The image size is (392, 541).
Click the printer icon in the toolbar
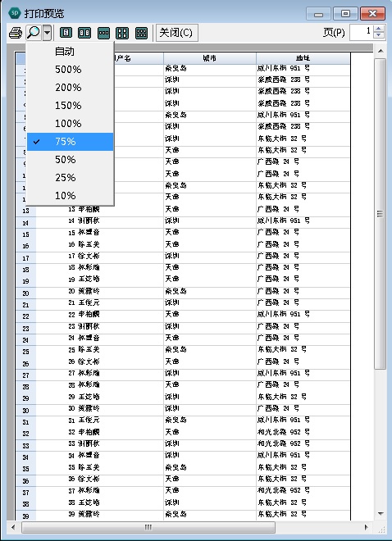pos(16,33)
